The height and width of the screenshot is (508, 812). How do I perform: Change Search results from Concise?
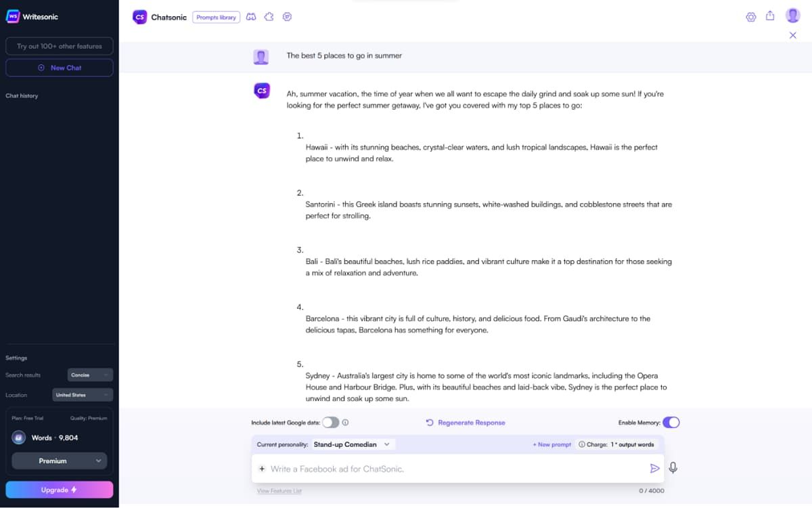tap(89, 375)
